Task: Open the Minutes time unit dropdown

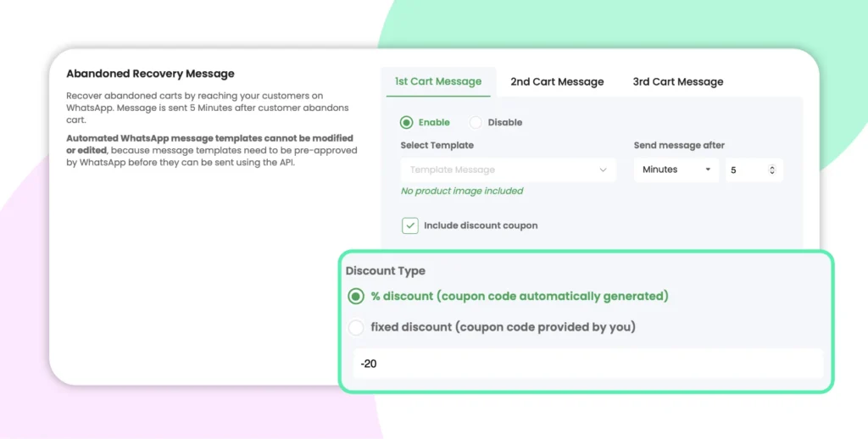Action: [676, 169]
